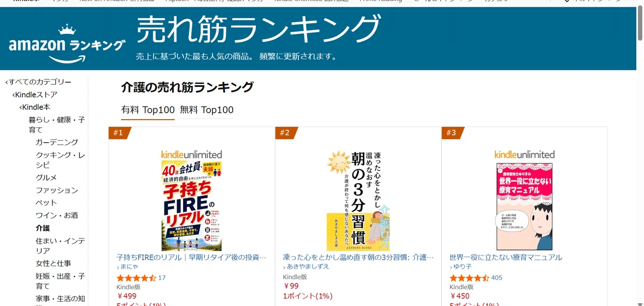The image size is (644, 306).
Task: Go up to Kindle本 category
Action: 35,107
